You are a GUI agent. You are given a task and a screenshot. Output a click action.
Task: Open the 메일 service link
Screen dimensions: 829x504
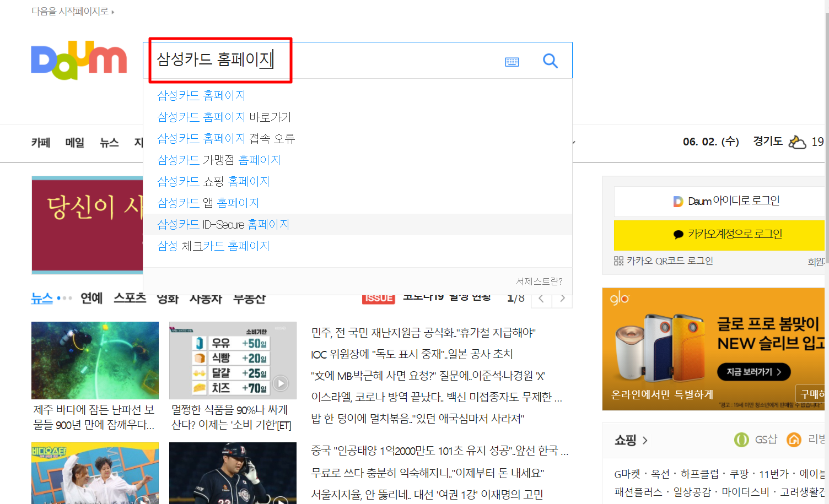coord(75,143)
